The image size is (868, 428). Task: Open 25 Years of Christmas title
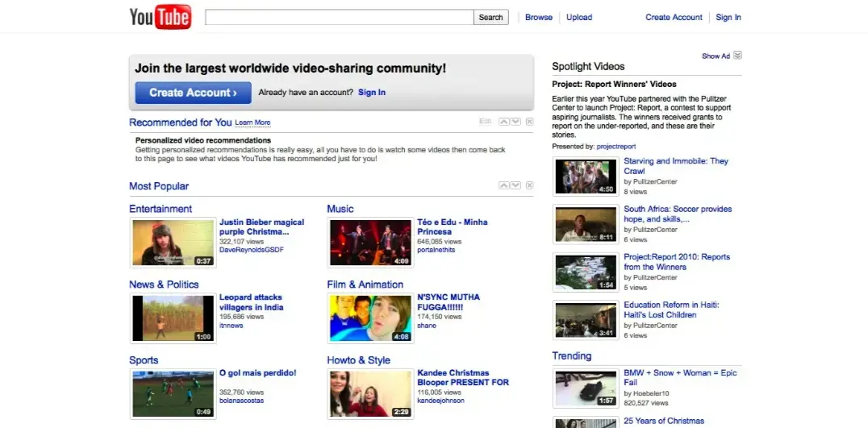(664, 421)
